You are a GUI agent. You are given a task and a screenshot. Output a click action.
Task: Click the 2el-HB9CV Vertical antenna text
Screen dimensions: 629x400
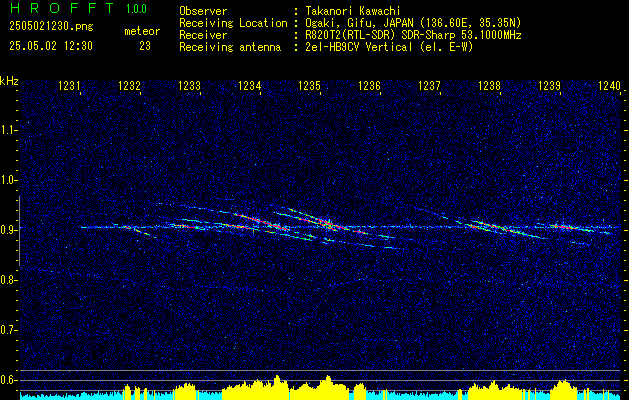point(389,47)
